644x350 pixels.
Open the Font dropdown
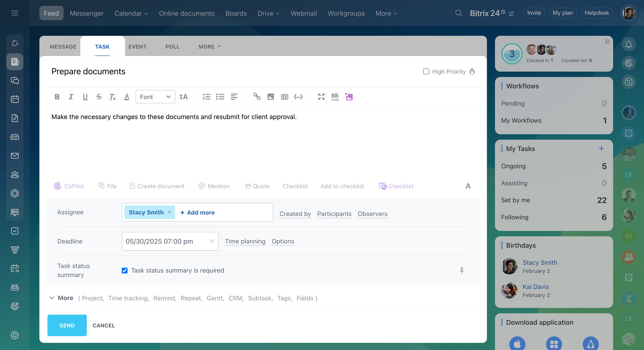(x=155, y=97)
